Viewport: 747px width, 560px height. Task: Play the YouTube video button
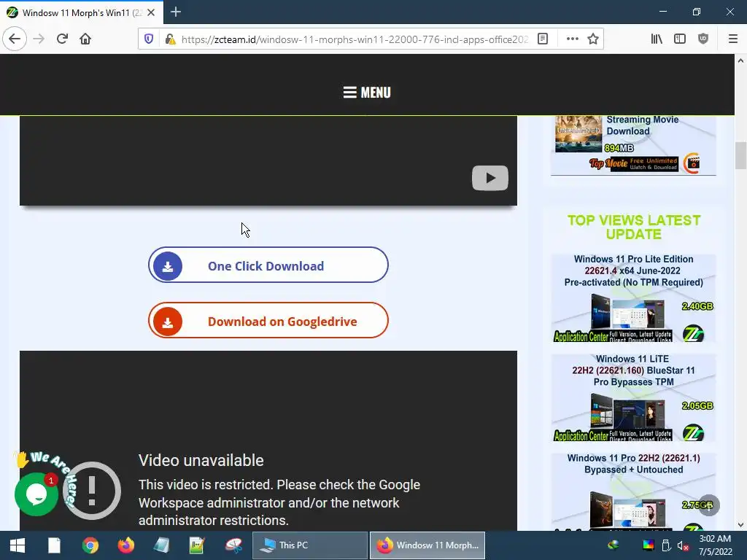coord(490,178)
